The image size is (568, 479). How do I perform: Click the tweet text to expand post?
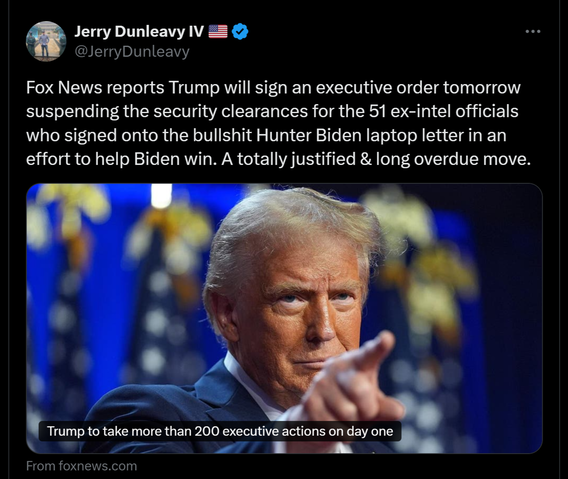tap(279, 123)
